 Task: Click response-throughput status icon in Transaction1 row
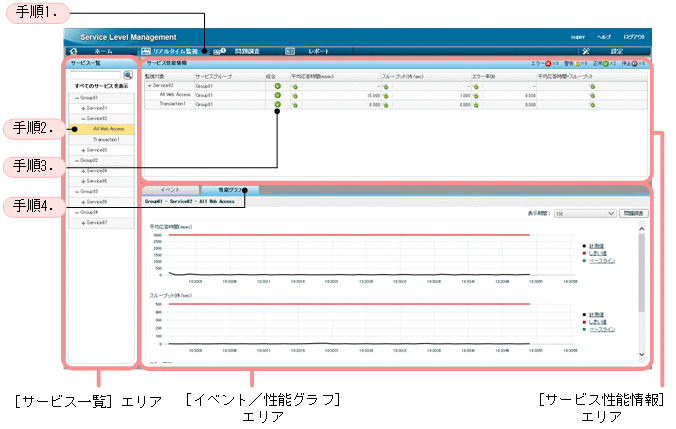point(592,105)
